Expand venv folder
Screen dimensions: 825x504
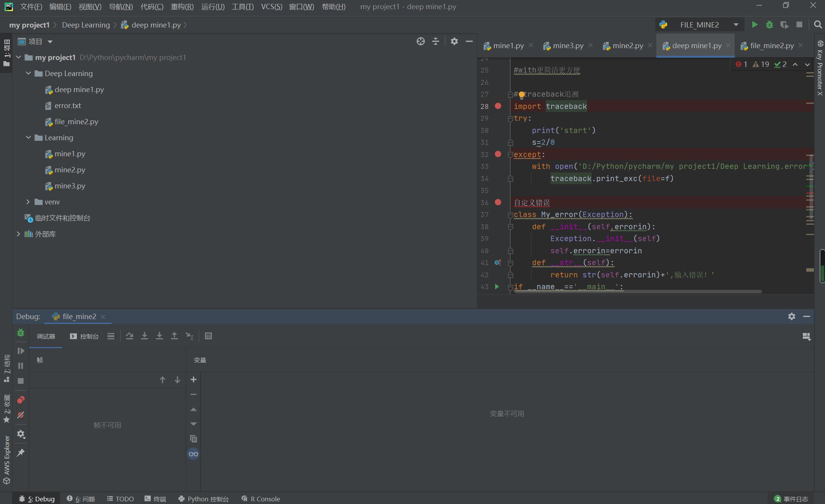point(28,202)
